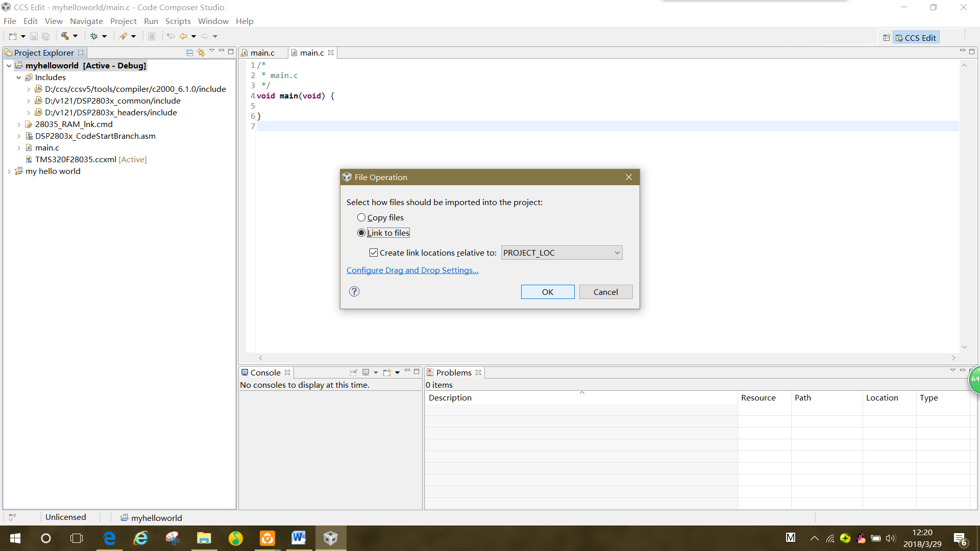Click the CCS Edit perspective button

[916, 38]
